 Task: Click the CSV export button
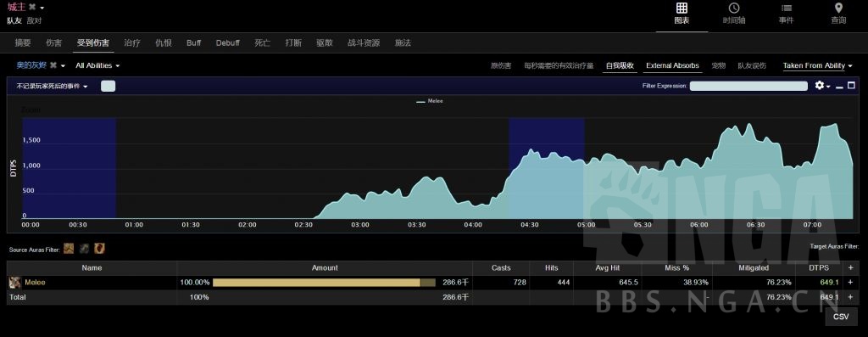pos(841,317)
